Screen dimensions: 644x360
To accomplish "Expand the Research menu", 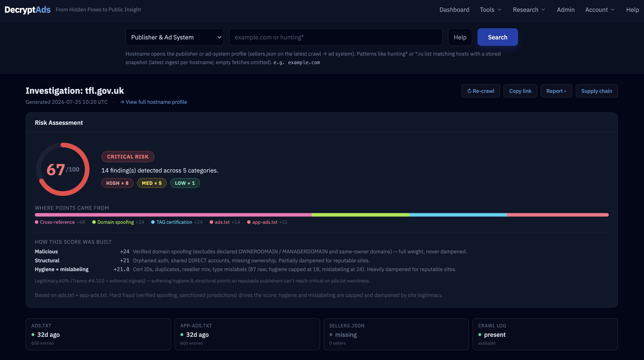I will (x=529, y=9).
